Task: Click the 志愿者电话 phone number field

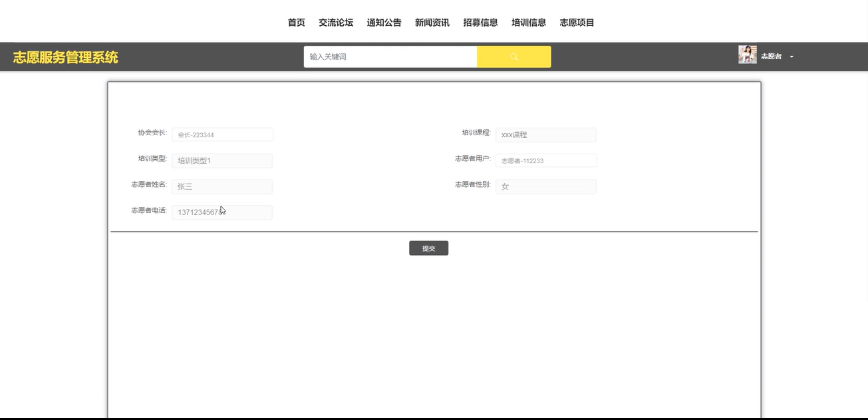Action: (x=222, y=212)
